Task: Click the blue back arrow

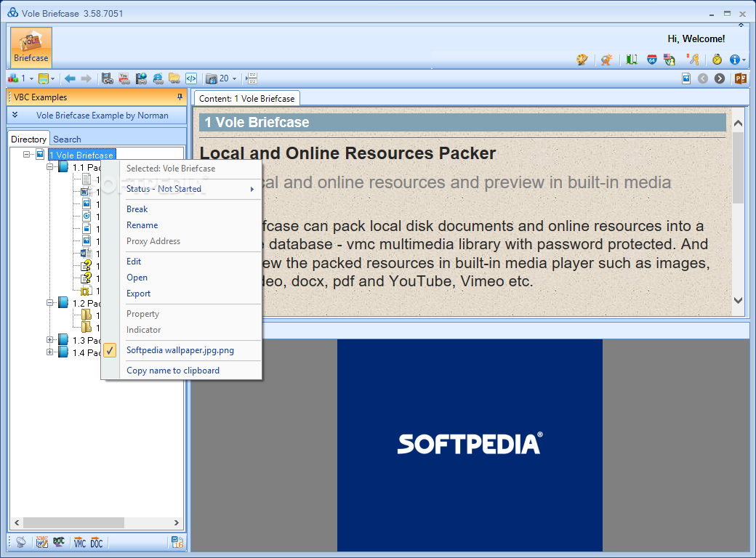Action: (70, 78)
